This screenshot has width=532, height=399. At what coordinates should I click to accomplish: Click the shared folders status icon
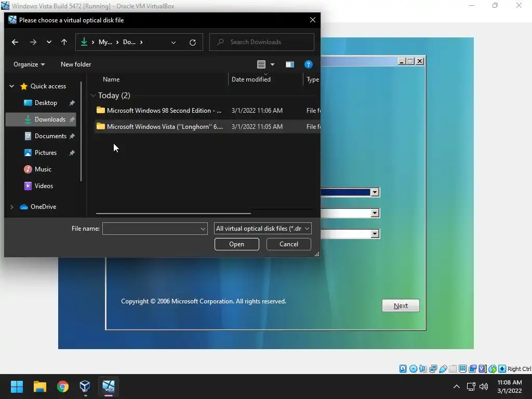coord(453,369)
